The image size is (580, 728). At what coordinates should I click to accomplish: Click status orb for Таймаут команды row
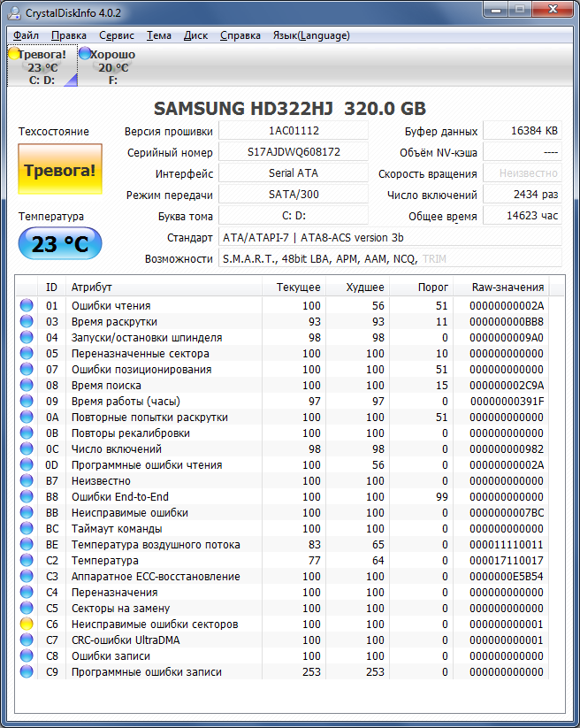point(27,528)
